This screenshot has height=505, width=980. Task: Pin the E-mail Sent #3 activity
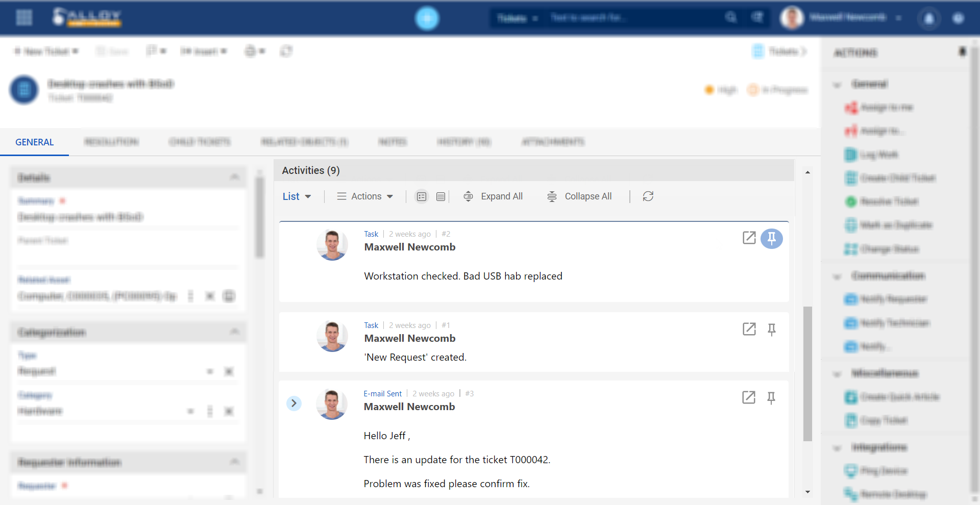tap(771, 398)
